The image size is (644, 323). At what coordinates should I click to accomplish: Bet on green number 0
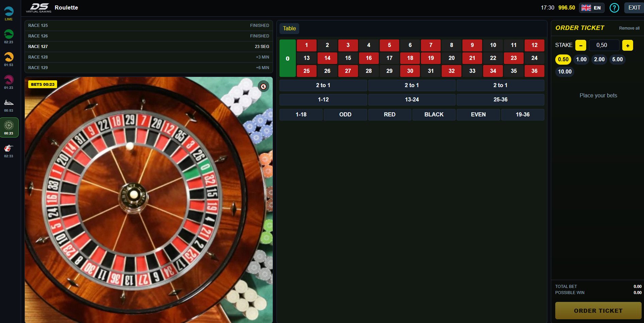(288, 58)
